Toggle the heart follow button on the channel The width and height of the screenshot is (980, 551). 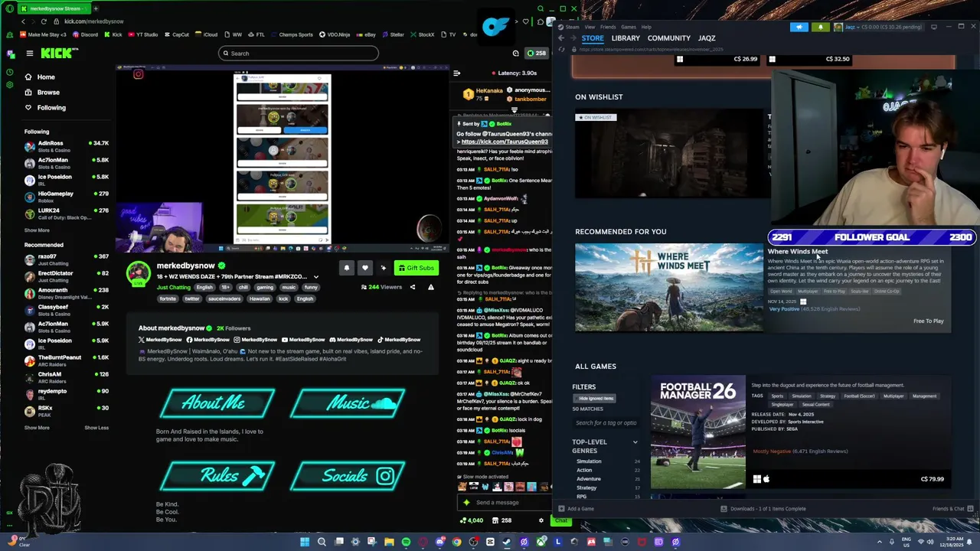[365, 268]
